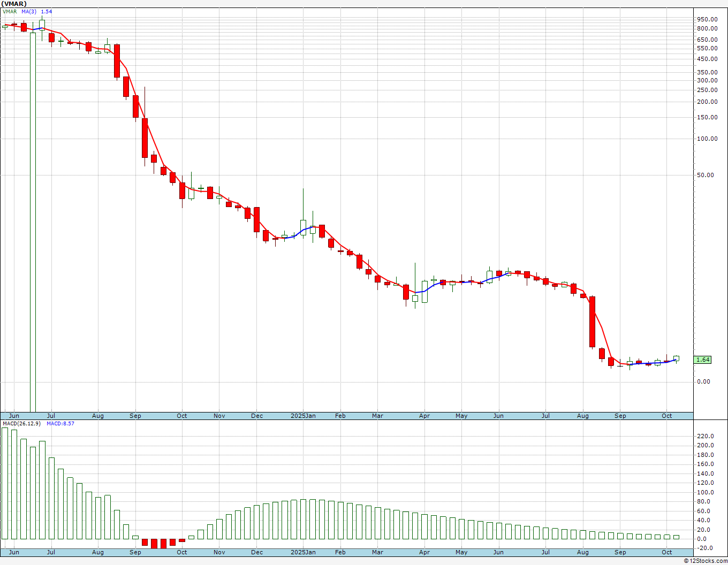The height and width of the screenshot is (565, 728).
Task: Click the tall green bar spanning the price chart
Action: (33, 222)
